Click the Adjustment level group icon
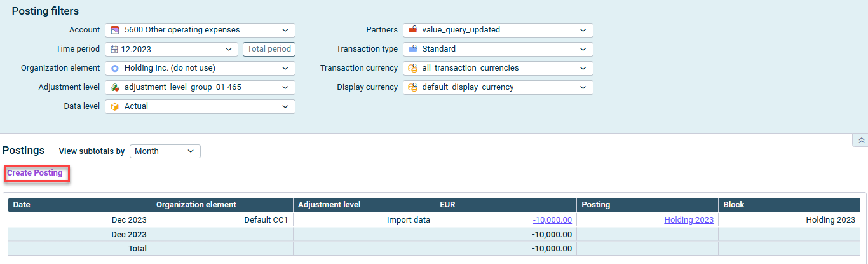This screenshot has width=868, height=264. (115, 87)
